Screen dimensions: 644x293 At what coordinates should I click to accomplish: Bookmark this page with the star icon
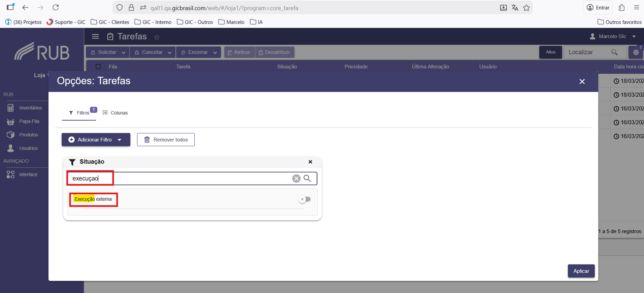[526, 8]
